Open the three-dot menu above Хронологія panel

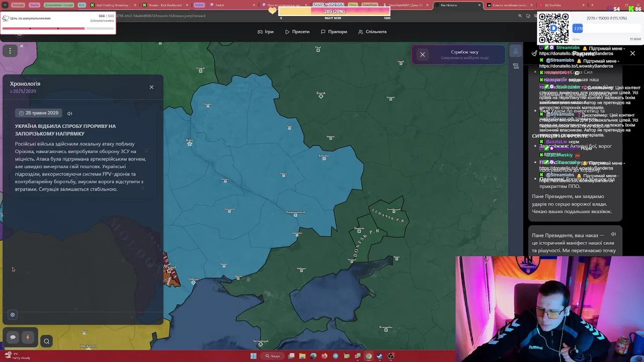pos(10,50)
